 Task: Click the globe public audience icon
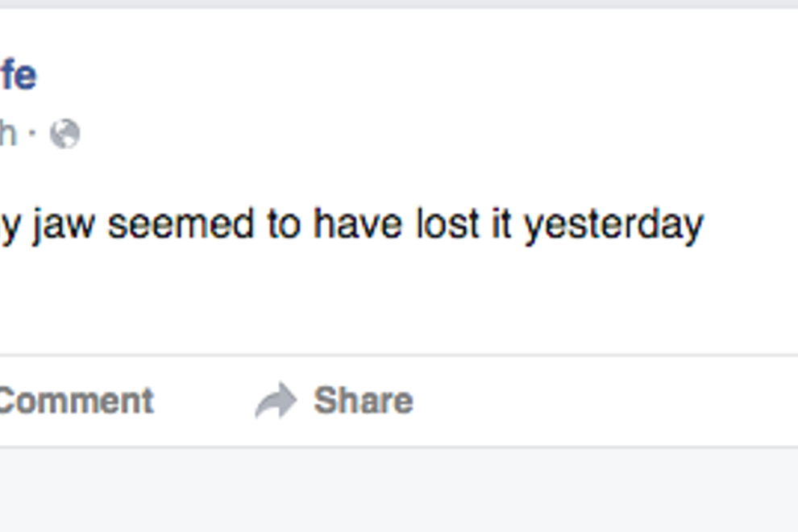pyautogui.click(x=64, y=134)
